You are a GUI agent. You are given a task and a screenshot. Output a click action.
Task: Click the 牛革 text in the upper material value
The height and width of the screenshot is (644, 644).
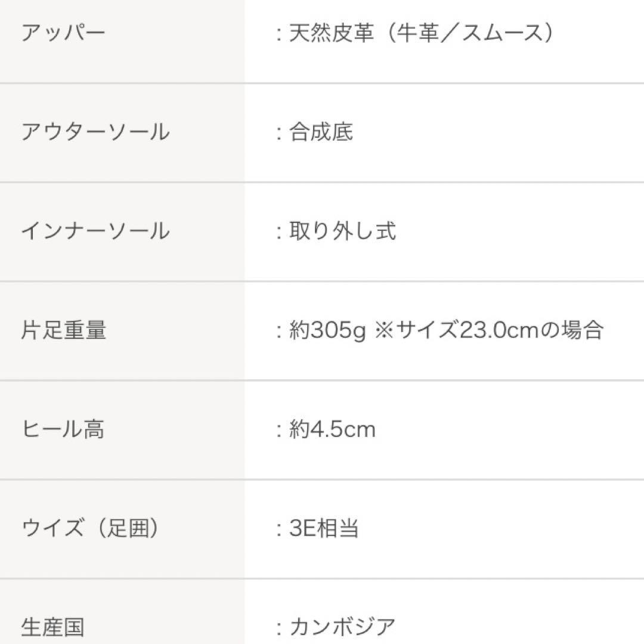click(418, 33)
